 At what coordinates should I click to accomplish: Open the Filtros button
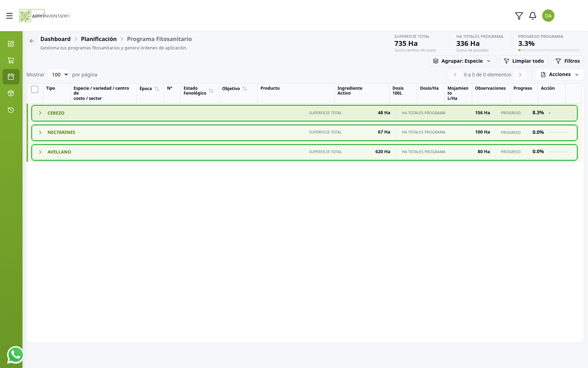567,61
